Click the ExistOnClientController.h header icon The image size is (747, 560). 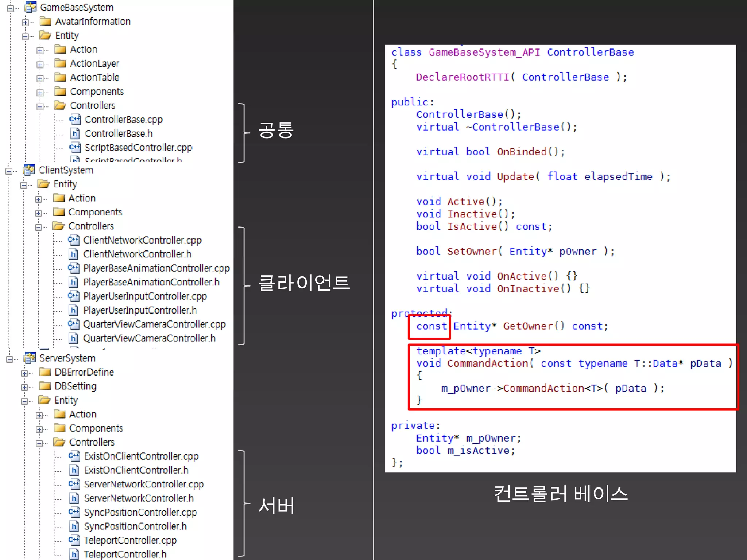tap(74, 470)
